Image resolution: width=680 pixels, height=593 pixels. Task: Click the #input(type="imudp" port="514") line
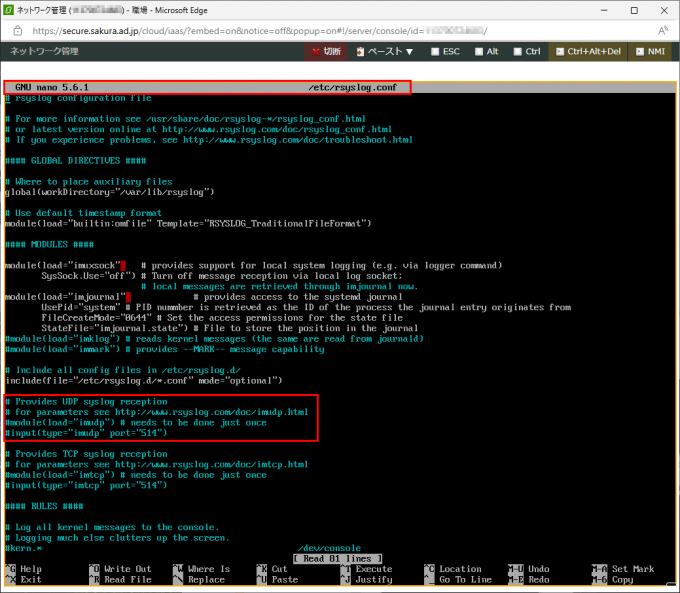pos(85,432)
